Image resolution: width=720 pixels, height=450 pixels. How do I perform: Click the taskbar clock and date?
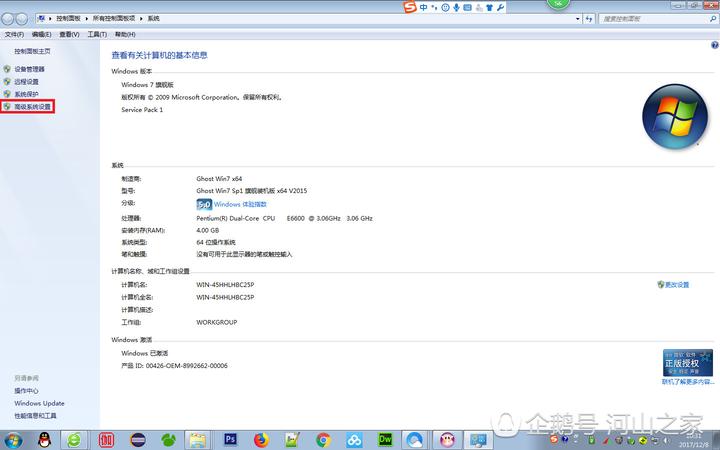[x=694, y=440]
